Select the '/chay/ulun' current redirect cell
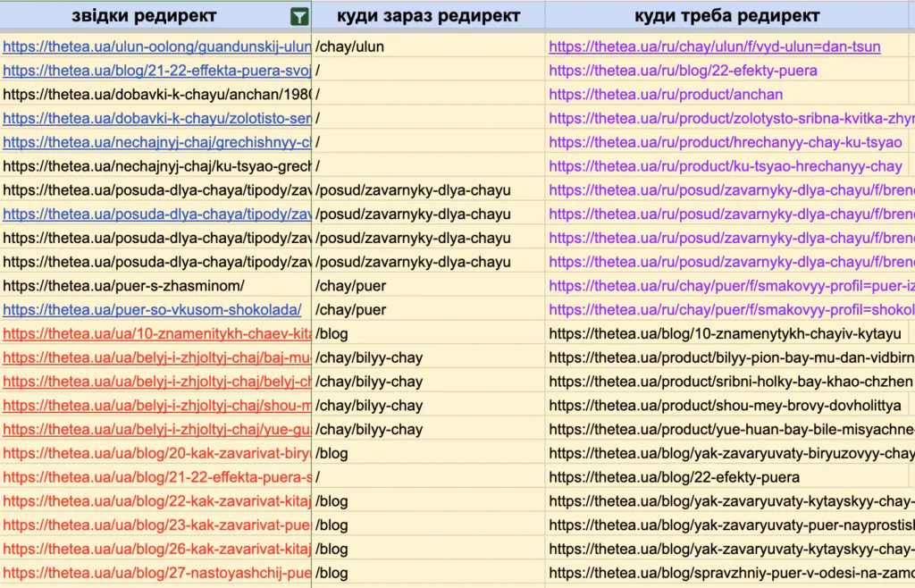Screen dimensions: 915x588 [x=428, y=46]
